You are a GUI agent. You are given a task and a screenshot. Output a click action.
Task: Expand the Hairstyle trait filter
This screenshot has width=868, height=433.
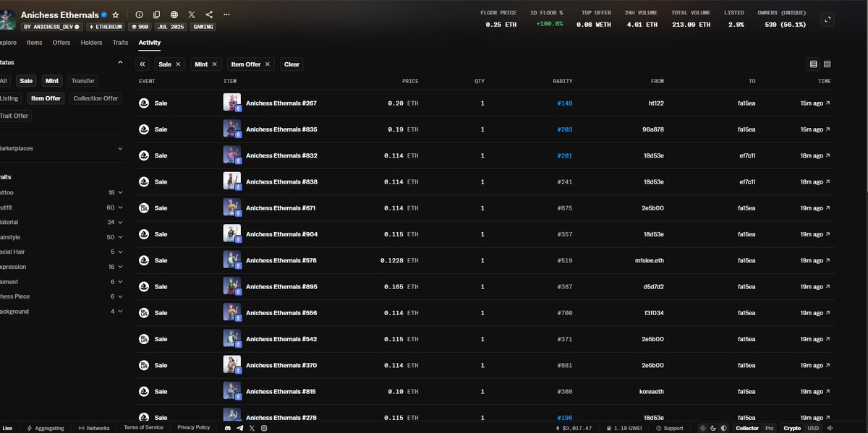click(62, 237)
